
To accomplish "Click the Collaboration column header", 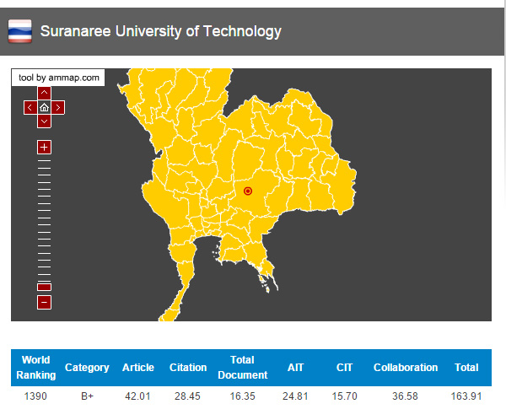I will click(406, 368).
